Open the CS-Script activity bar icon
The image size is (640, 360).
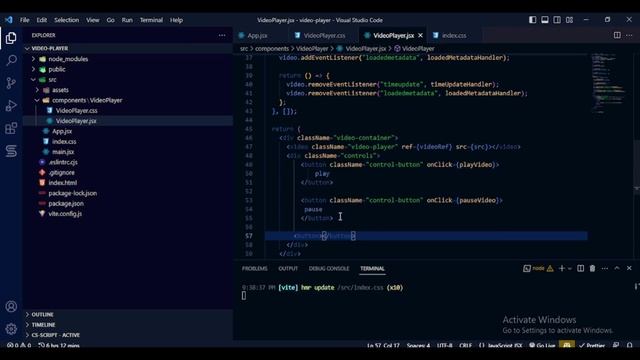11,151
